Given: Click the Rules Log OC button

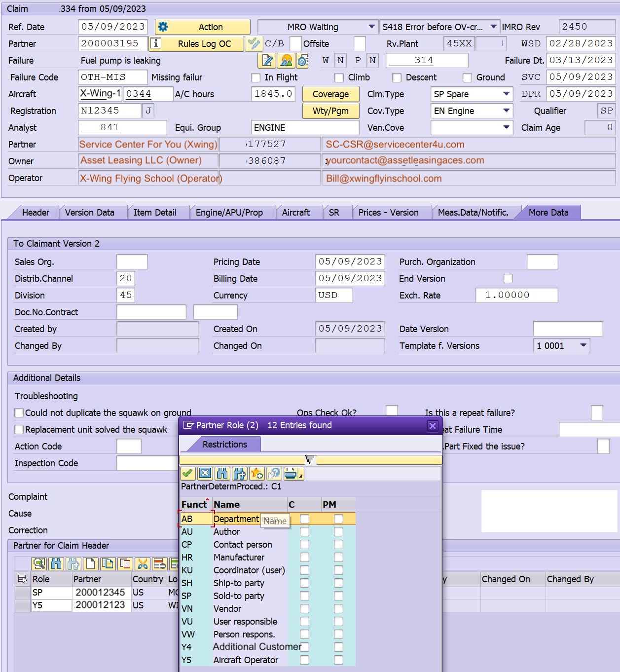Looking at the screenshot, I should pyautogui.click(x=204, y=44).
